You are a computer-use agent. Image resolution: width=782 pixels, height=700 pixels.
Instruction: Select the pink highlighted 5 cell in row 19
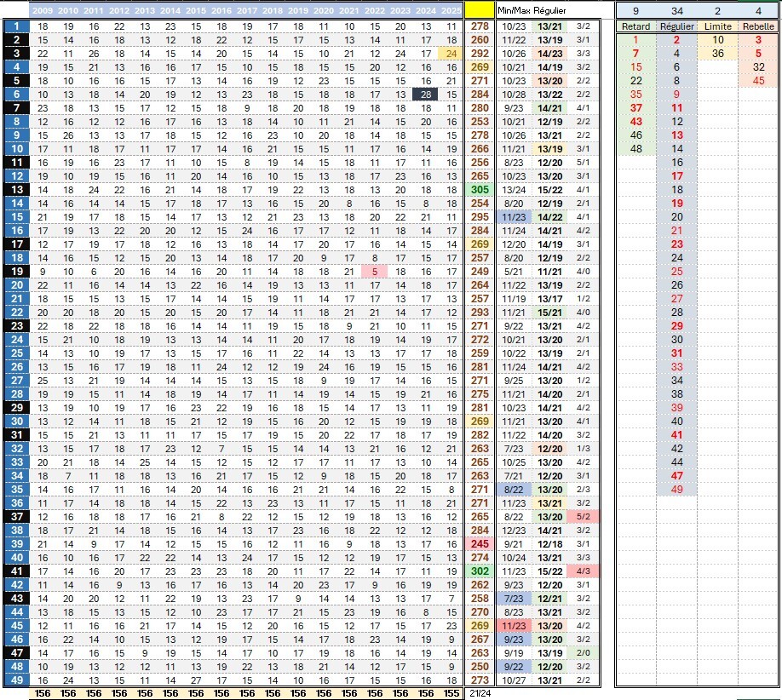click(374, 271)
